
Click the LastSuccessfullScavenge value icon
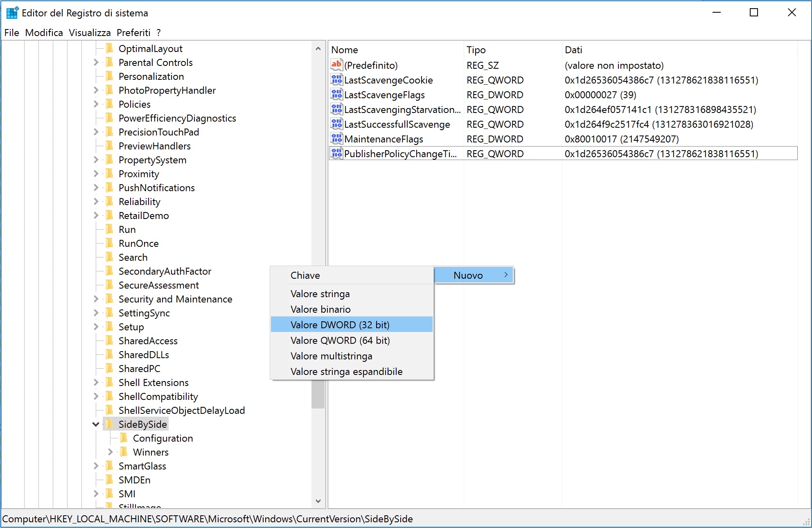coord(336,124)
